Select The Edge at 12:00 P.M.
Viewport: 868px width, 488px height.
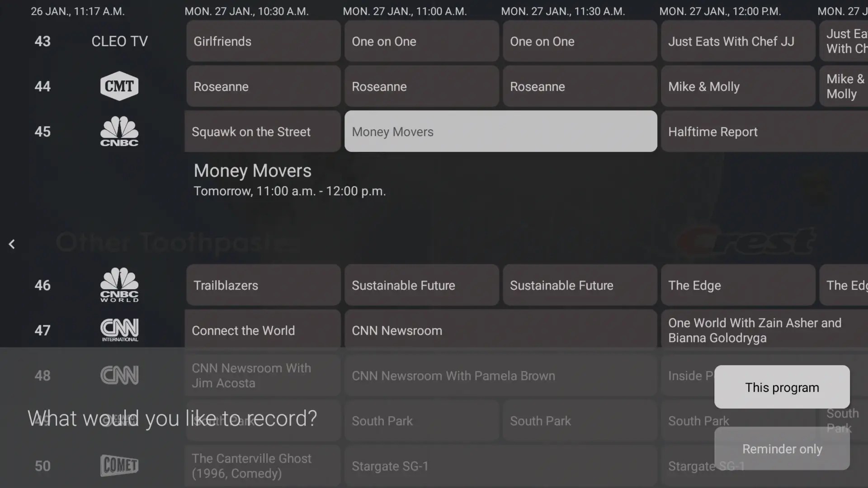tap(738, 285)
